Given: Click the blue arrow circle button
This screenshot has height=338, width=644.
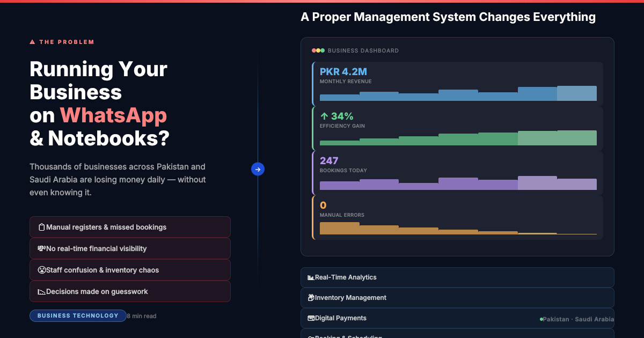Looking at the screenshot, I should pos(258,170).
